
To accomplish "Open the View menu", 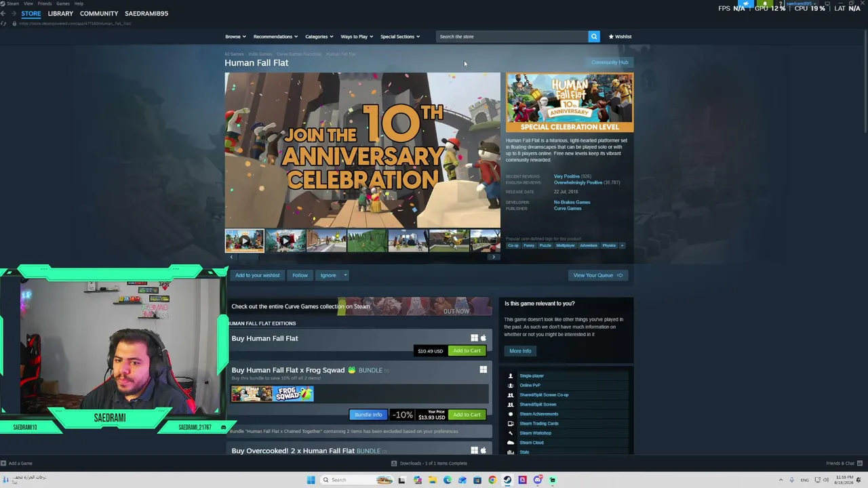I will [x=28, y=3].
